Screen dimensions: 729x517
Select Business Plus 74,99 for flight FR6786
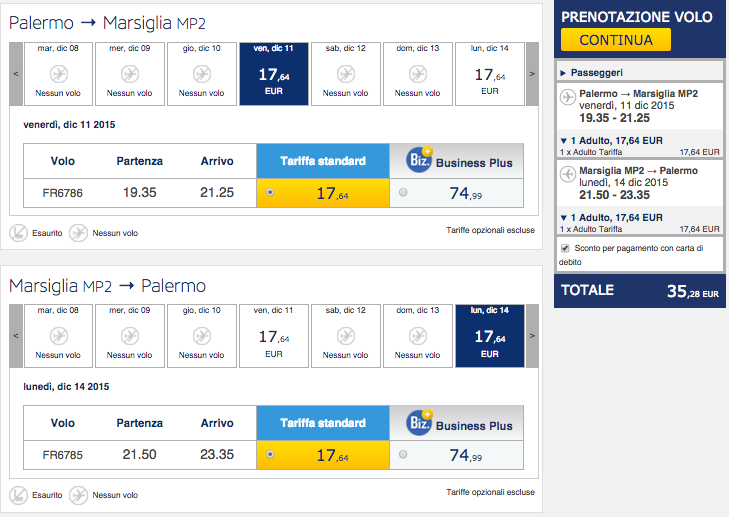click(403, 192)
